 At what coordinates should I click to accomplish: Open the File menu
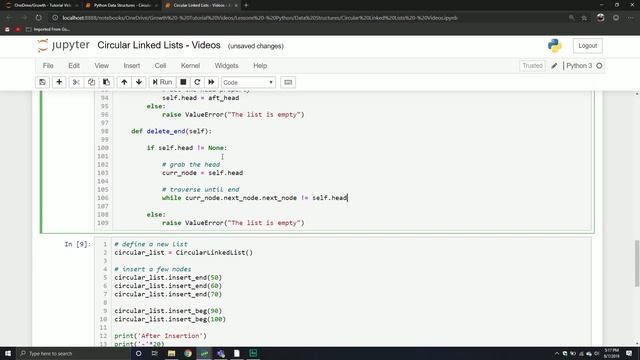[x=48, y=66]
